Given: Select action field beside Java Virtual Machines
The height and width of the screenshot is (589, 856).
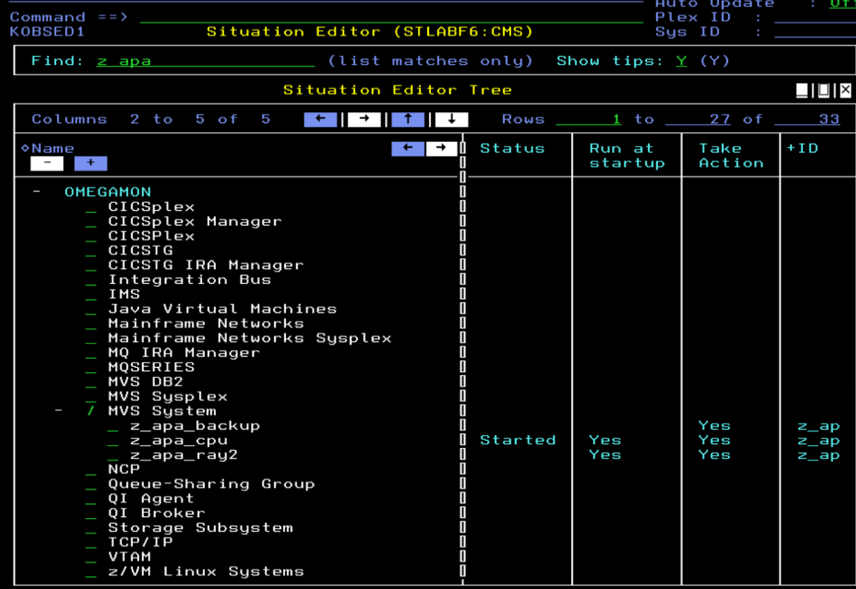Looking at the screenshot, I should [x=91, y=309].
